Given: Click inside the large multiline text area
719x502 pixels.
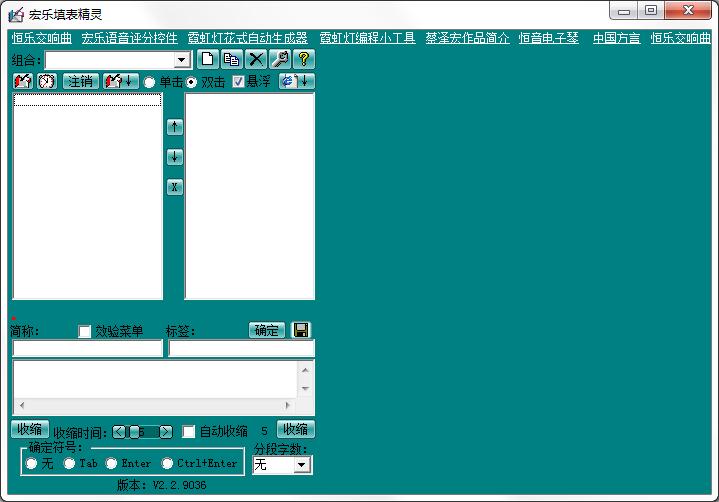Looking at the screenshot, I should pos(155,379).
